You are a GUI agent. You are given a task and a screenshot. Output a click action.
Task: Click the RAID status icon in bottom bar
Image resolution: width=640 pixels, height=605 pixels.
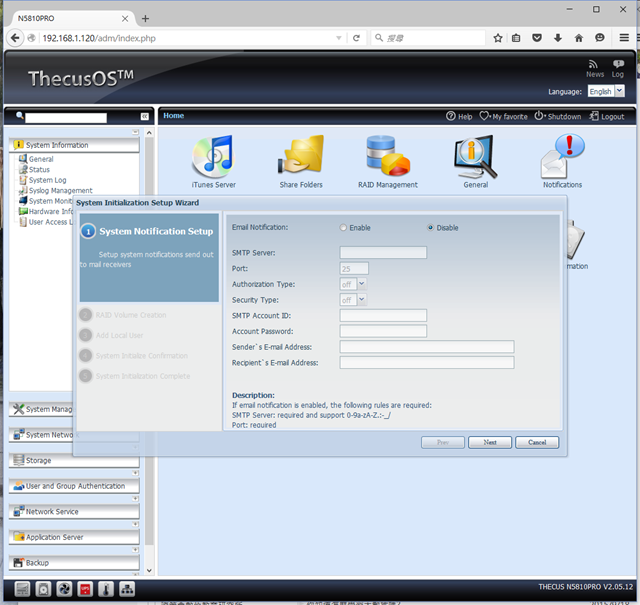tap(22, 589)
